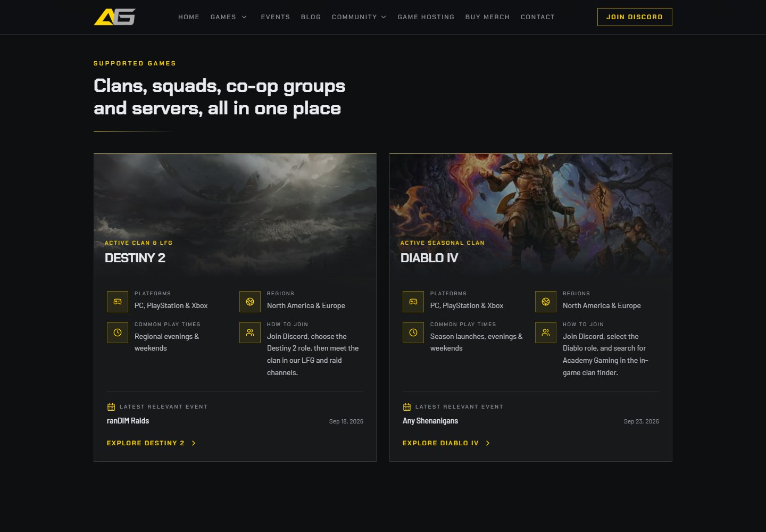This screenshot has width=766, height=532.
Task: Click 'Season launches, evenings & weekends' text
Action: 477,343
